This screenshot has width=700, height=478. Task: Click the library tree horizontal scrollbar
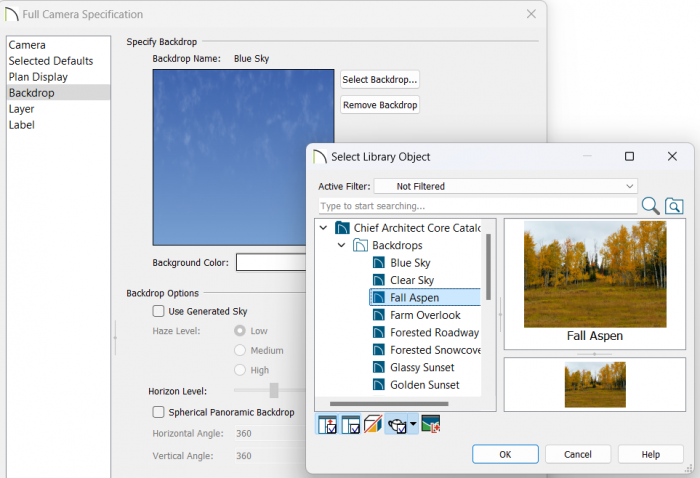click(x=389, y=404)
